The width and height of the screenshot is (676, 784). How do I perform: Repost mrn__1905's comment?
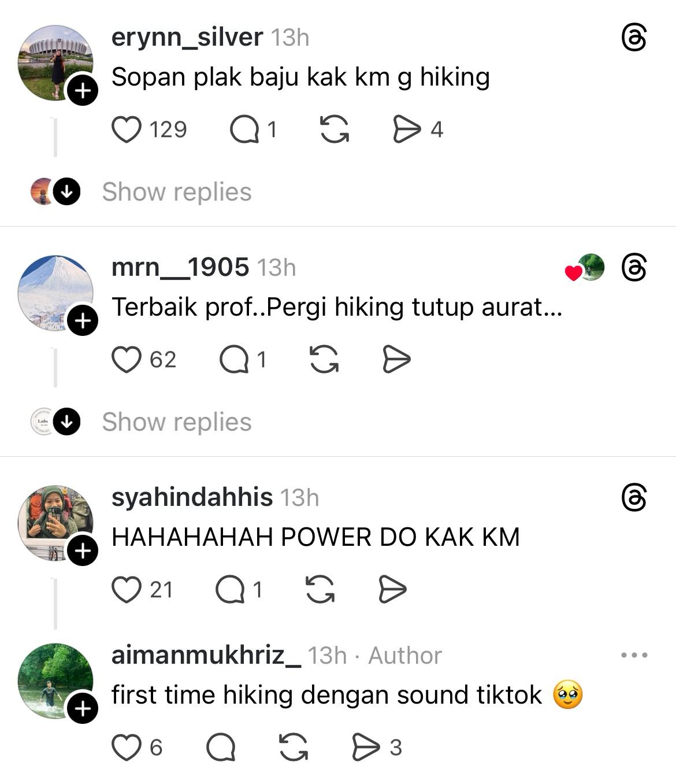tap(324, 360)
